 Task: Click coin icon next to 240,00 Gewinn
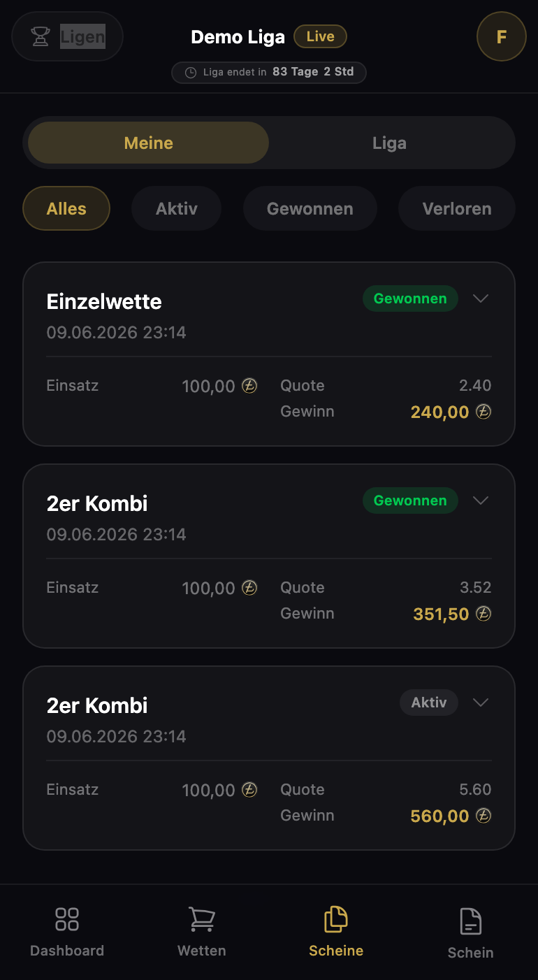[484, 412]
